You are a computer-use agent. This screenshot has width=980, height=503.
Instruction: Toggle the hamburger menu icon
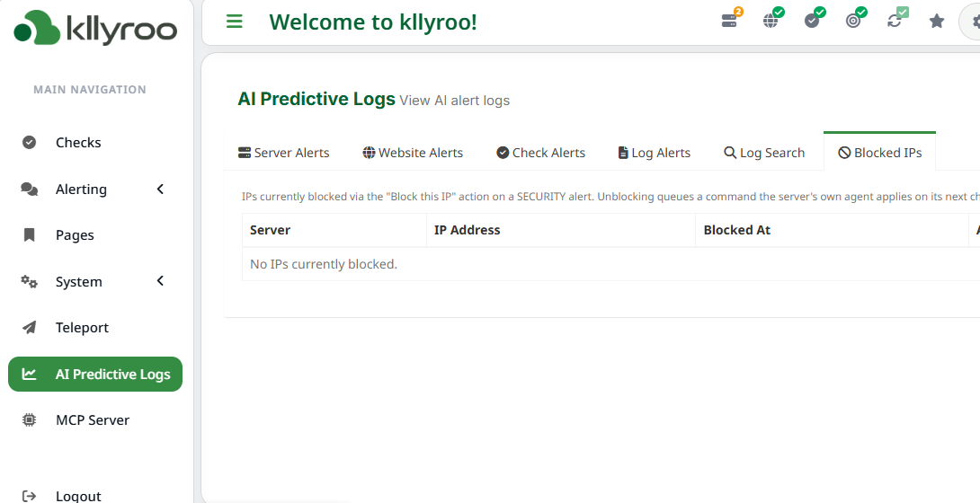pyautogui.click(x=235, y=22)
